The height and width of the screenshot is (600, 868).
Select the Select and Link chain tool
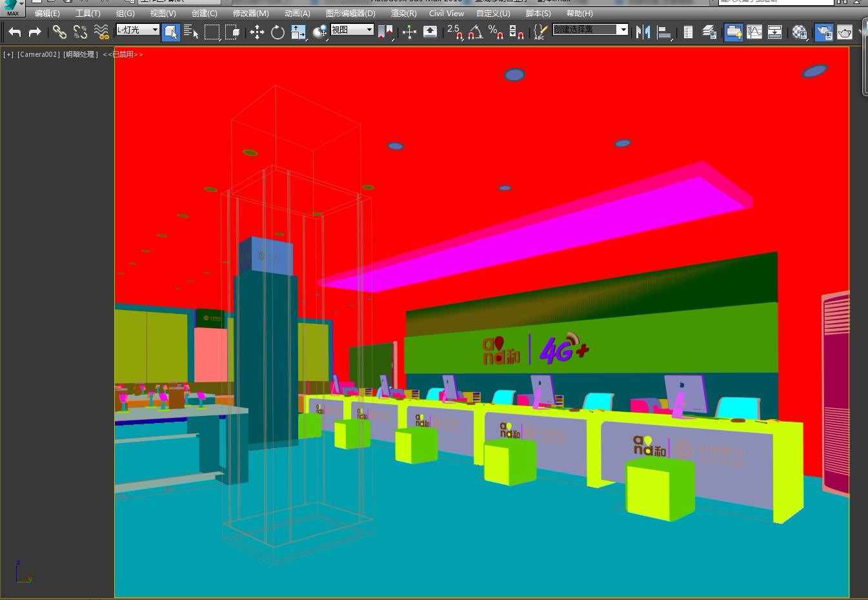pos(59,32)
